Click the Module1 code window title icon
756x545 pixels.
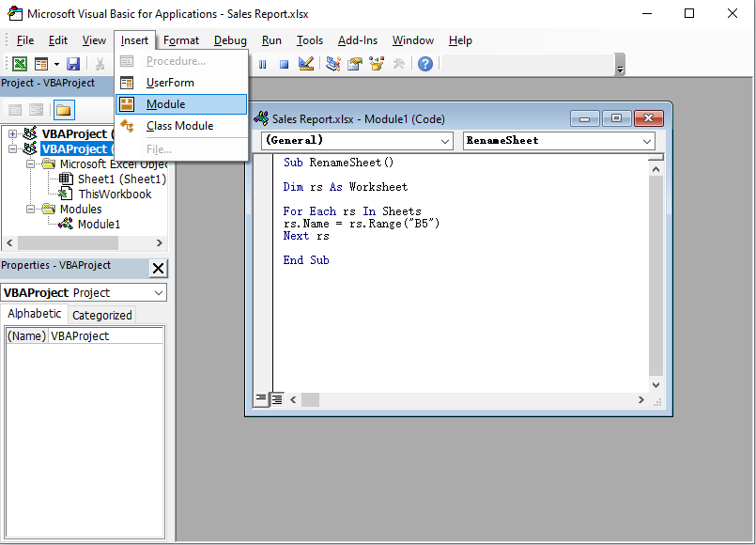pyautogui.click(x=261, y=118)
